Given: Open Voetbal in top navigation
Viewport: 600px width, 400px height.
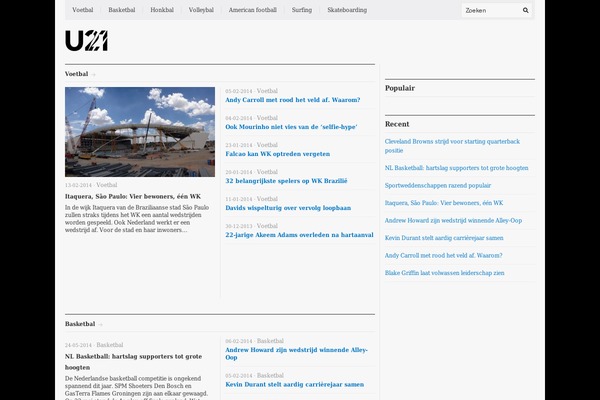Looking at the screenshot, I should (83, 10).
